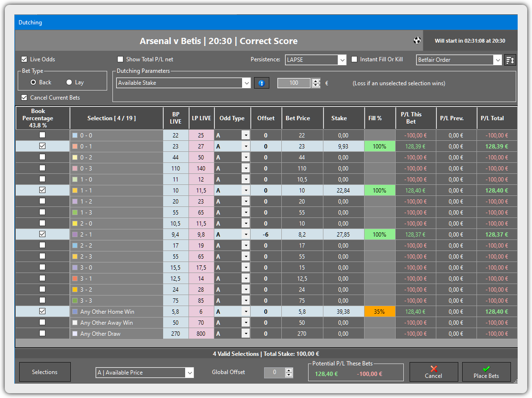The width and height of the screenshot is (532, 398).
Task: Click the 128,39 € P/L Total value
Action: coord(497,147)
